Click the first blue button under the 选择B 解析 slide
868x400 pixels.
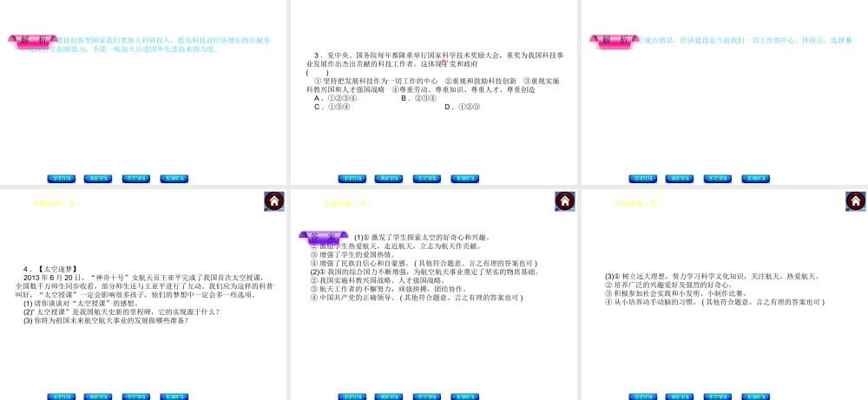coord(642,179)
